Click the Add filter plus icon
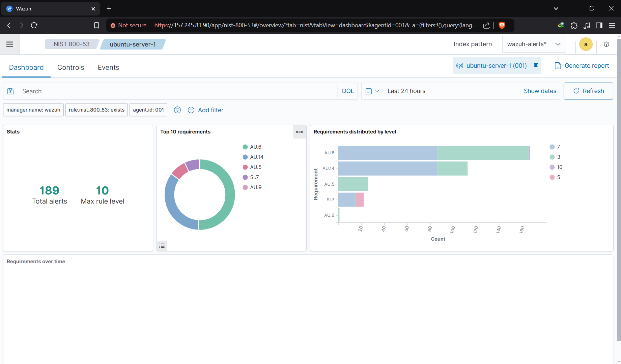 (191, 110)
